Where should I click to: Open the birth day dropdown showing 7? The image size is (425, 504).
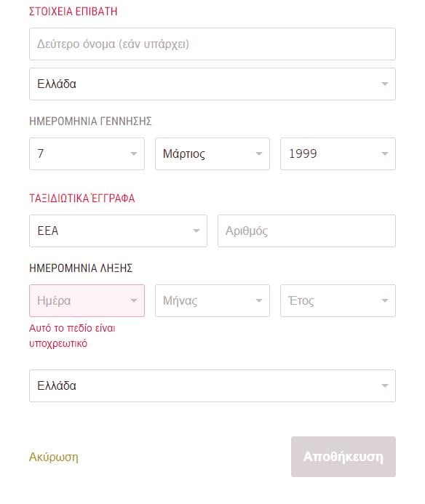point(87,153)
